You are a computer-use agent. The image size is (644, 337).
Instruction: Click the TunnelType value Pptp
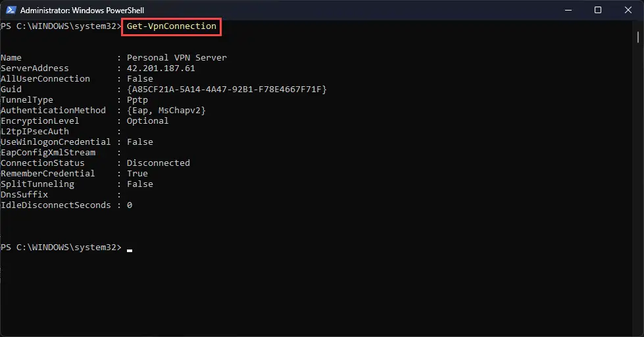(x=137, y=100)
